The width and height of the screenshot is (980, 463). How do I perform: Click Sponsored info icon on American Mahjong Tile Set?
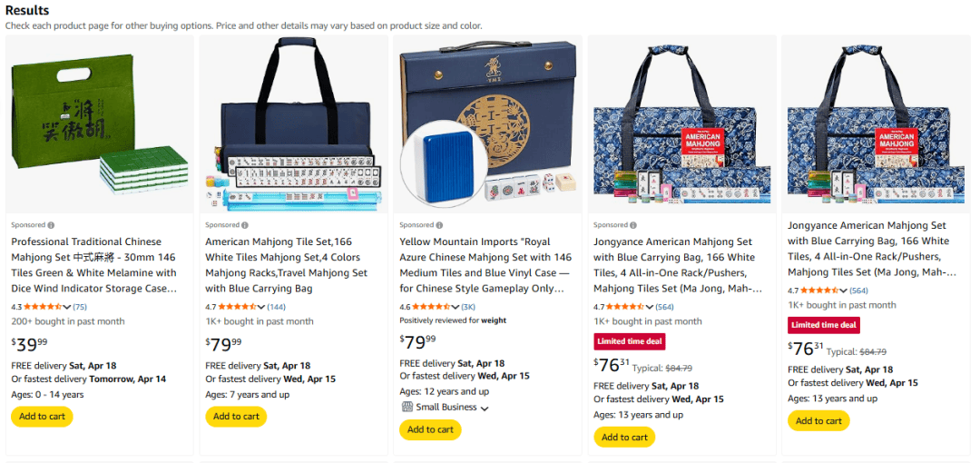[245, 225]
